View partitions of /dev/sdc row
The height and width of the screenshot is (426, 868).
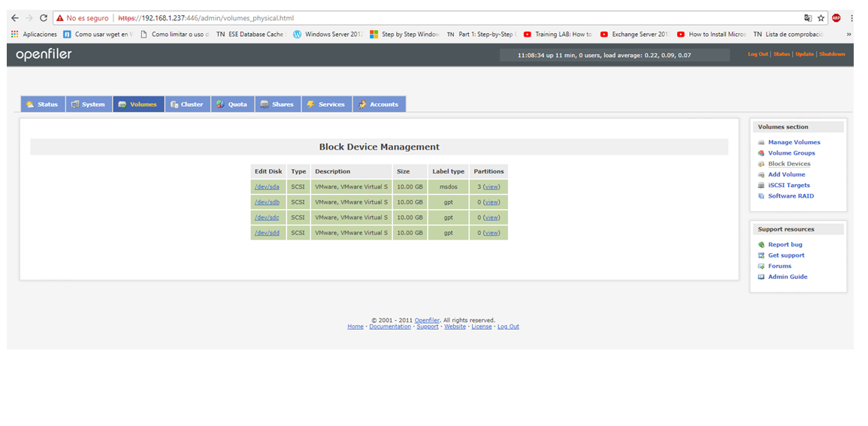[491, 217]
